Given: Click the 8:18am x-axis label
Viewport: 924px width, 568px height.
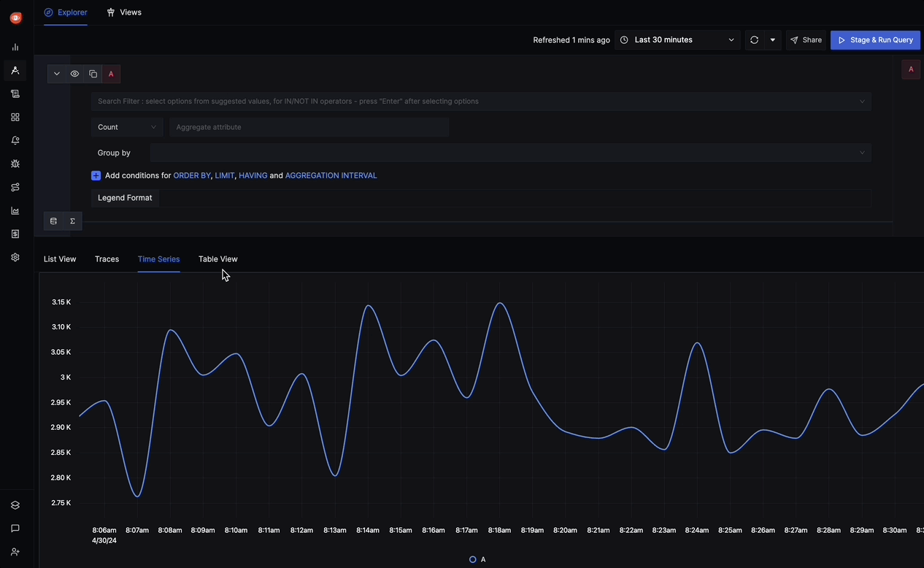Looking at the screenshot, I should coord(499,531).
